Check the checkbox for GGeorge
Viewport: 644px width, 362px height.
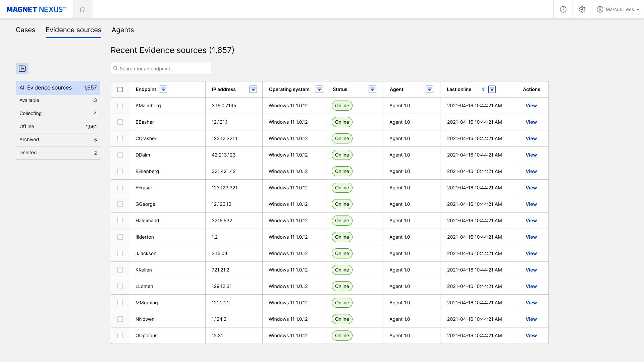point(120,204)
